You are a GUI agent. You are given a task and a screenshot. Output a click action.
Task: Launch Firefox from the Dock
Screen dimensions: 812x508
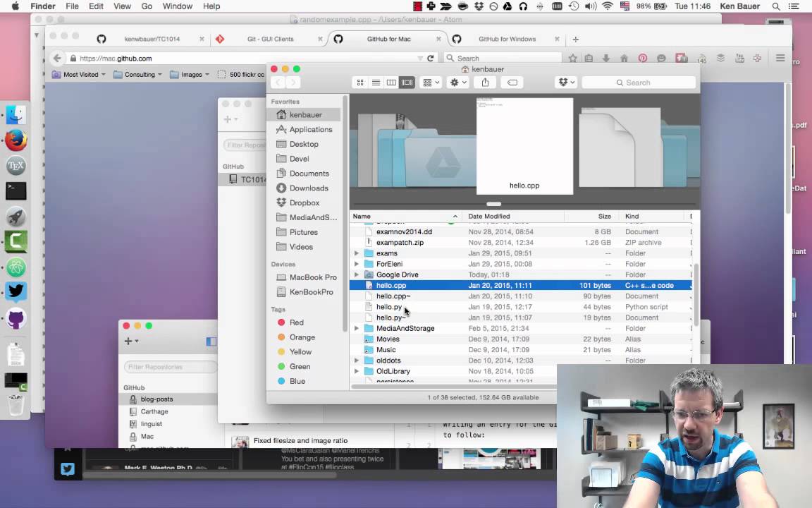click(x=16, y=140)
